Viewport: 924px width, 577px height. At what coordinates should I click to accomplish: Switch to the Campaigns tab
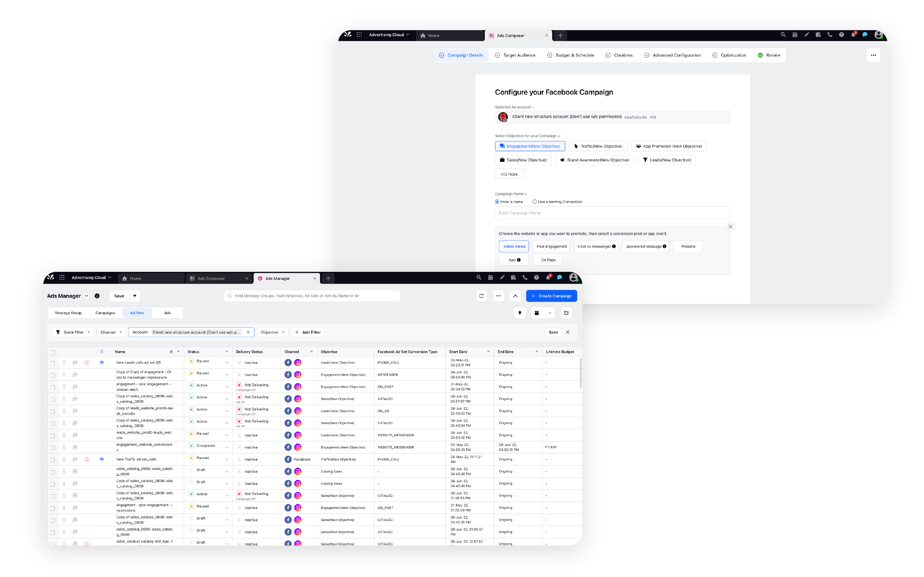coord(105,313)
